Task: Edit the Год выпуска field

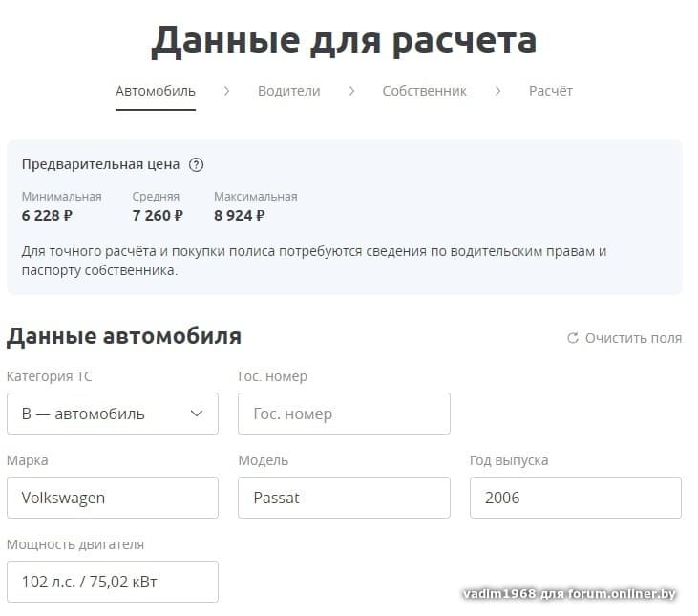Action: 575,498
